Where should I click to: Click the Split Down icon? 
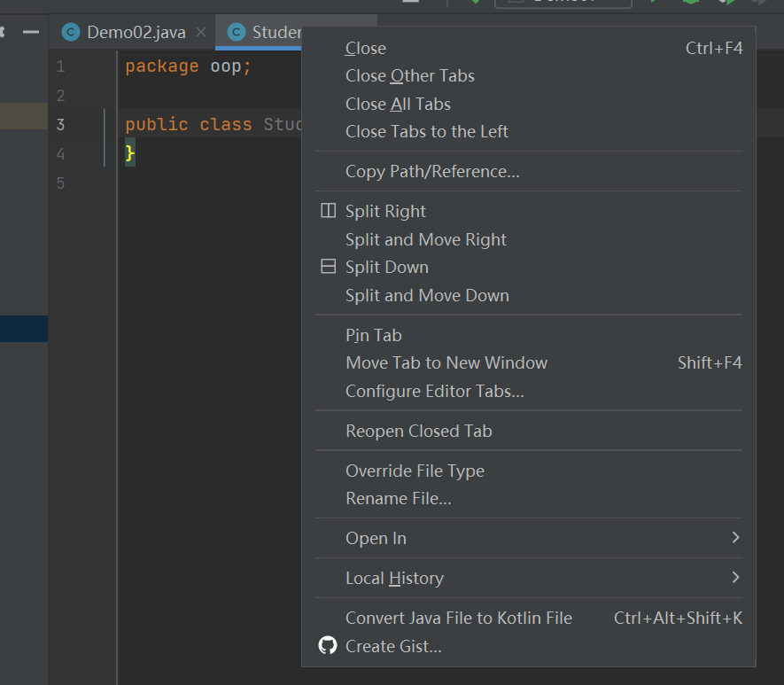(328, 267)
